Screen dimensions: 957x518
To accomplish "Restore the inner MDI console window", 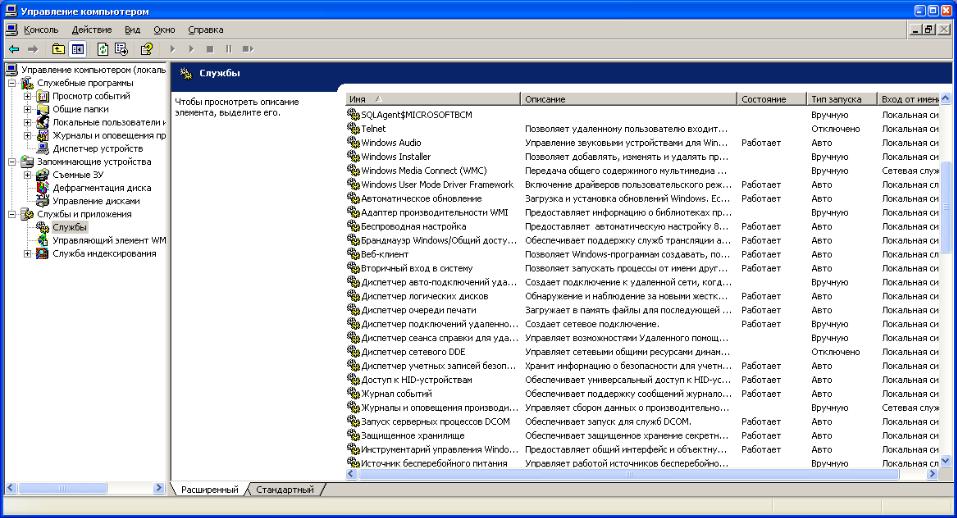I will pyautogui.click(x=929, y=29).
